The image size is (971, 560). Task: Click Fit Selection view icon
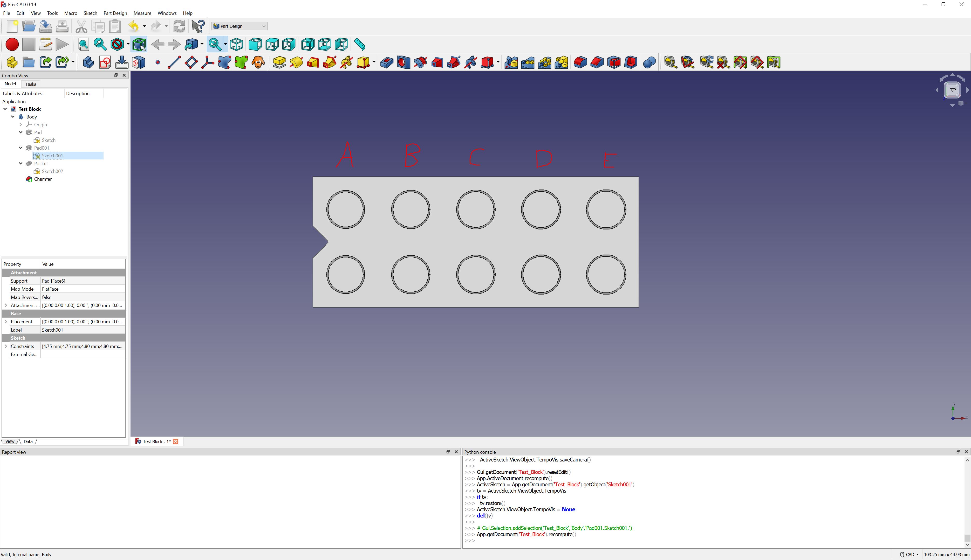pyautogui.click(x=100, y=45)
